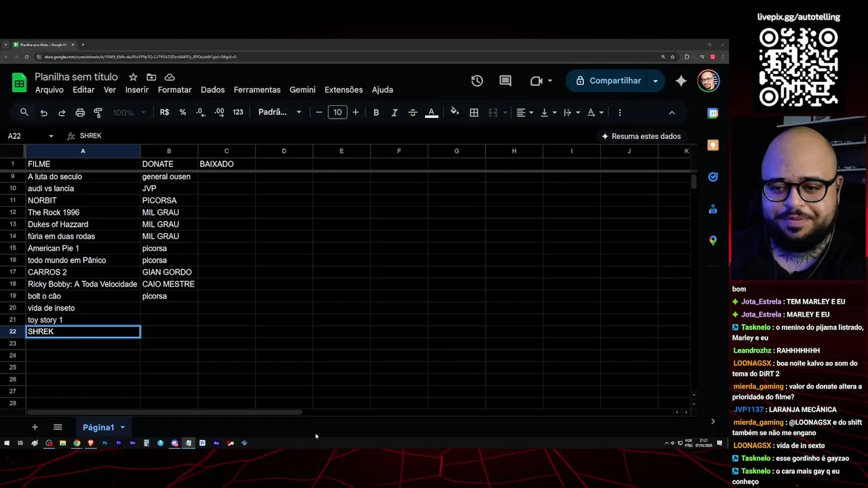Collapse the menus with the chevron

click(x=672, y=113)
